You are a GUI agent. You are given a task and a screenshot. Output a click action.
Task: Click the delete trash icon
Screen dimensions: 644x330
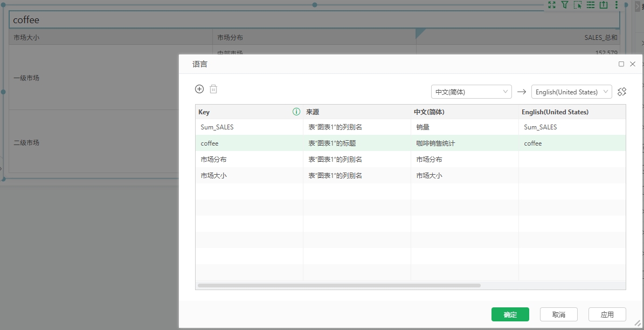[213, 90]
